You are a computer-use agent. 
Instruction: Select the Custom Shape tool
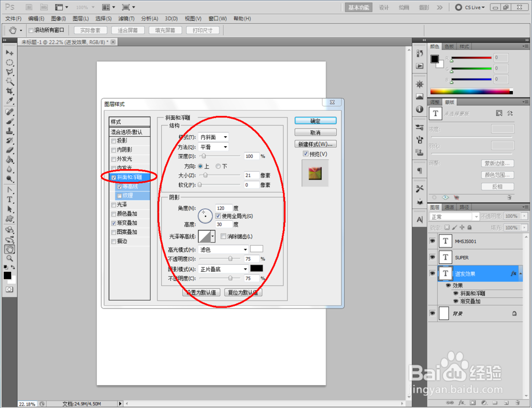10,219
